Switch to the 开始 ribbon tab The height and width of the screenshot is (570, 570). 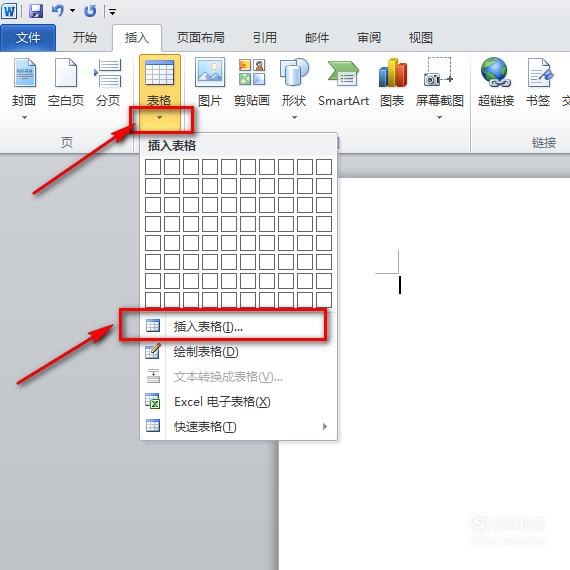click(85, 37)
